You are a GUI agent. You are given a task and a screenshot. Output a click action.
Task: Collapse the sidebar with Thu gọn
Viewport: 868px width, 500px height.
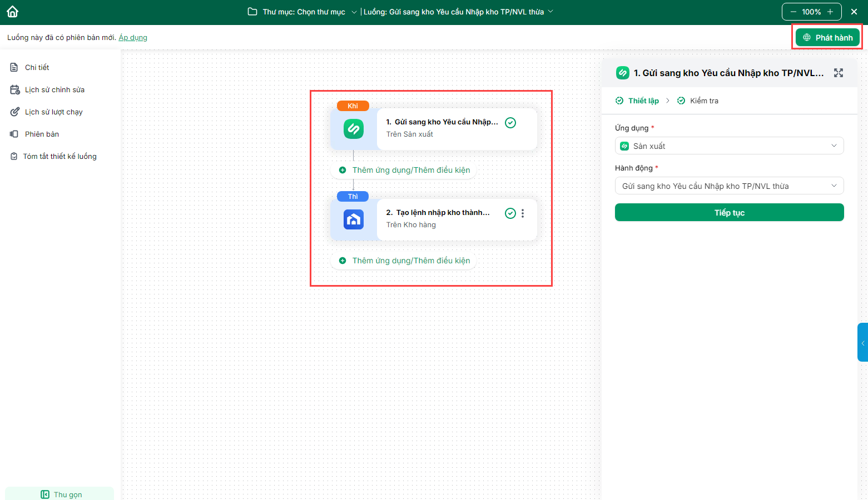[x=61, y=494]
